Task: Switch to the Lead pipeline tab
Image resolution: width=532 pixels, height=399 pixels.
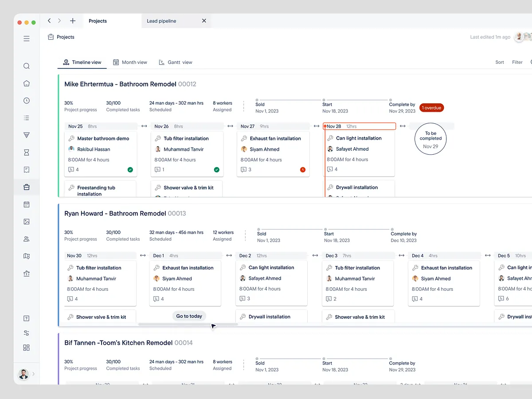Action: pos(161,20)
